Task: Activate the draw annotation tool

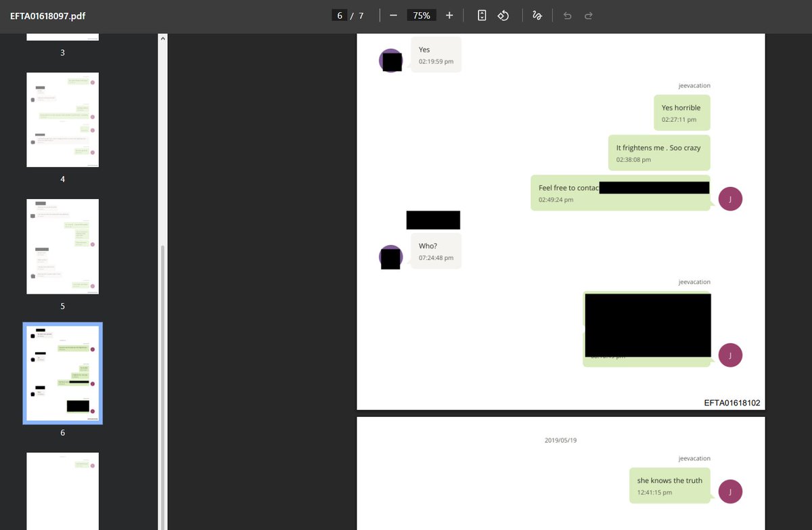Action: point(537,16)
